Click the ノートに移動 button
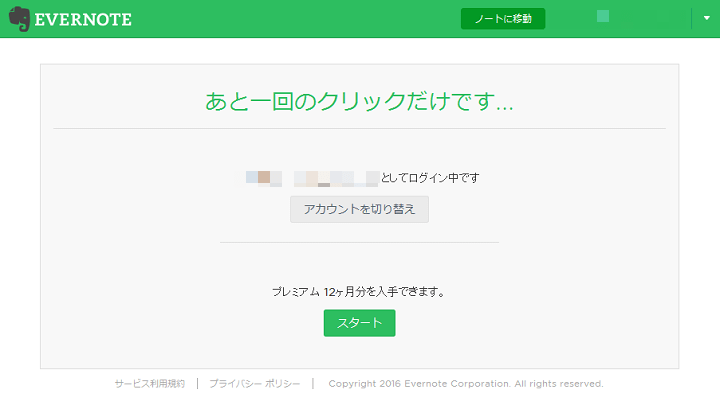This screenshot has height=415, width=720. 503,19
